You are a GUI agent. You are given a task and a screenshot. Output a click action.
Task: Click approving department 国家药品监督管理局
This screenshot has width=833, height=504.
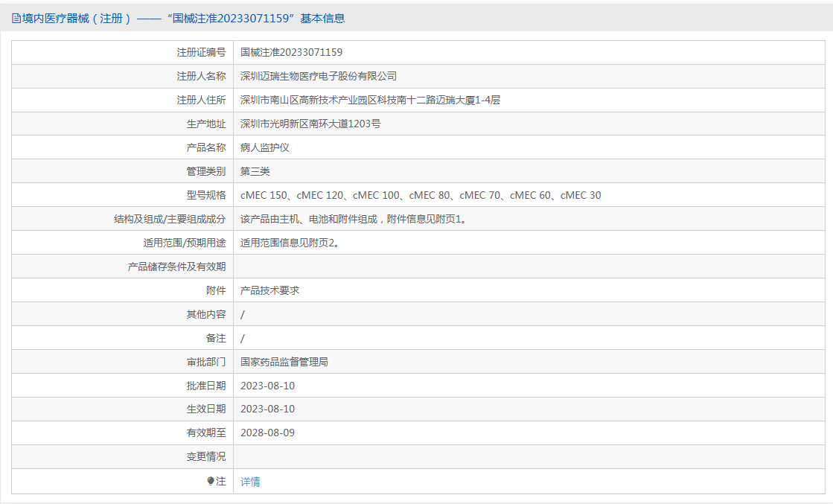284,363
